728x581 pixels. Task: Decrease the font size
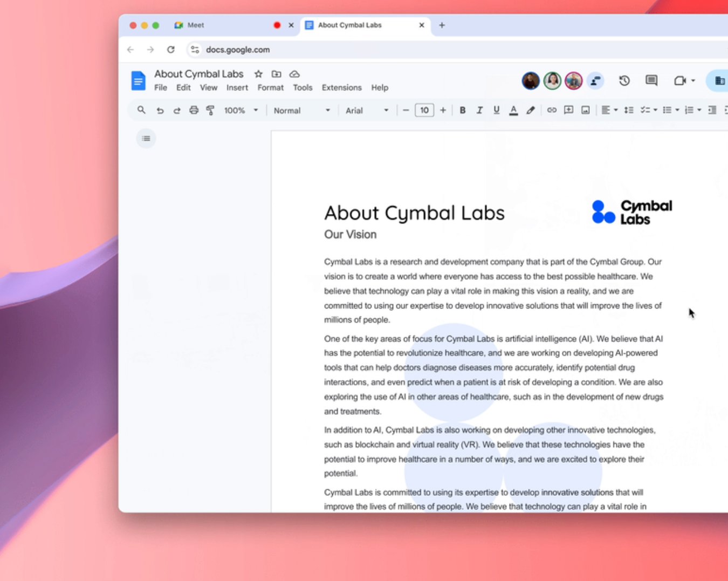tap(406, 110)
